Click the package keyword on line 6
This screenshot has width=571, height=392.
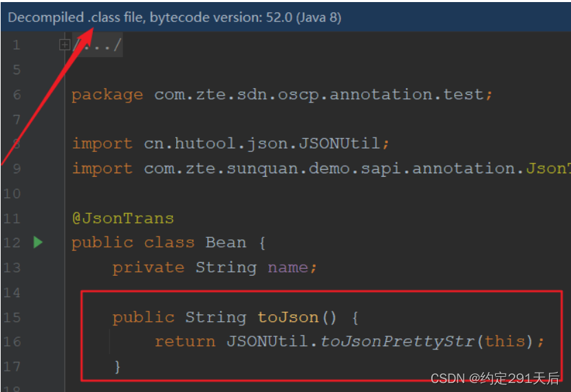pos(107,96)
